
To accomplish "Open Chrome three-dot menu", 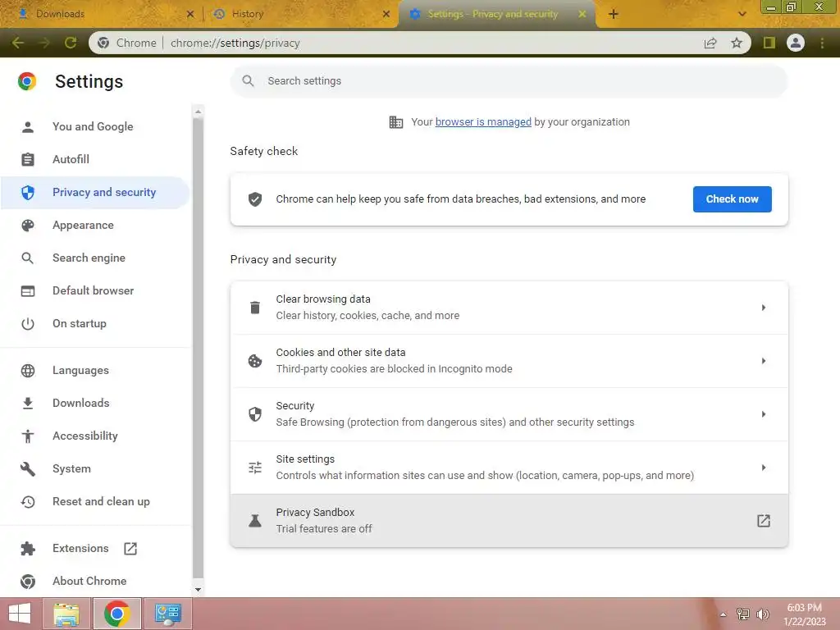I will (822, 43).
